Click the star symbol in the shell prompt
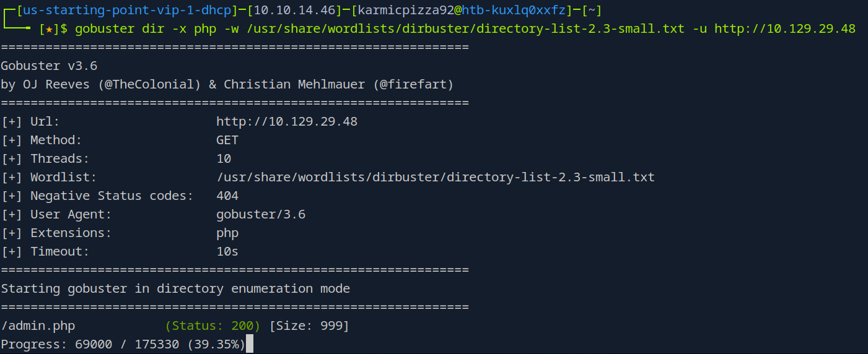 point(49,29)
